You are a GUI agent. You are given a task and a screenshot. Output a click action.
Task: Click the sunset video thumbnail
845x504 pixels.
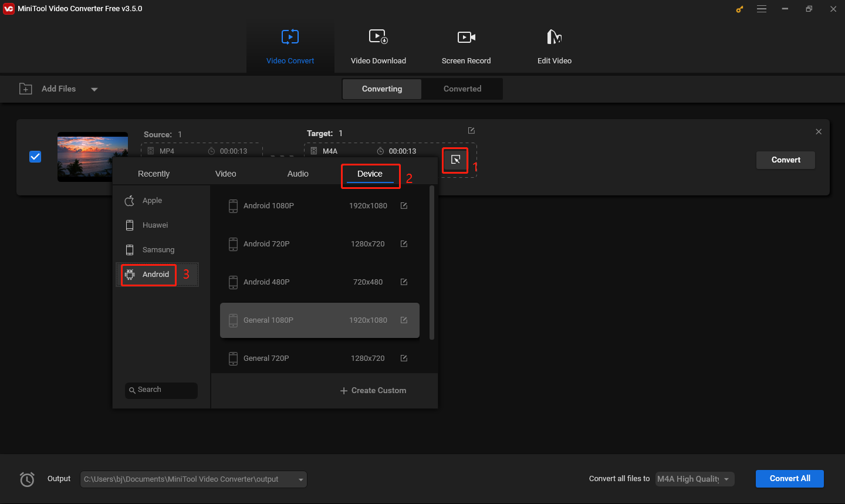[93, 157]
